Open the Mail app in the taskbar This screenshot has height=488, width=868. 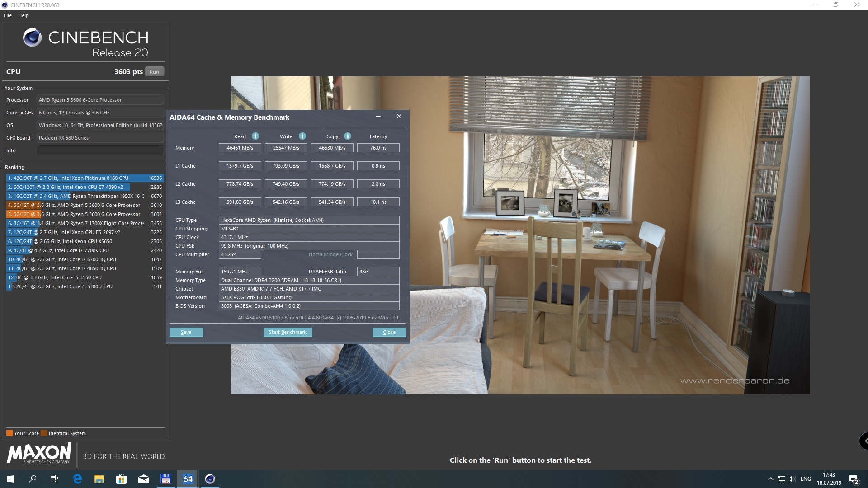143,479
